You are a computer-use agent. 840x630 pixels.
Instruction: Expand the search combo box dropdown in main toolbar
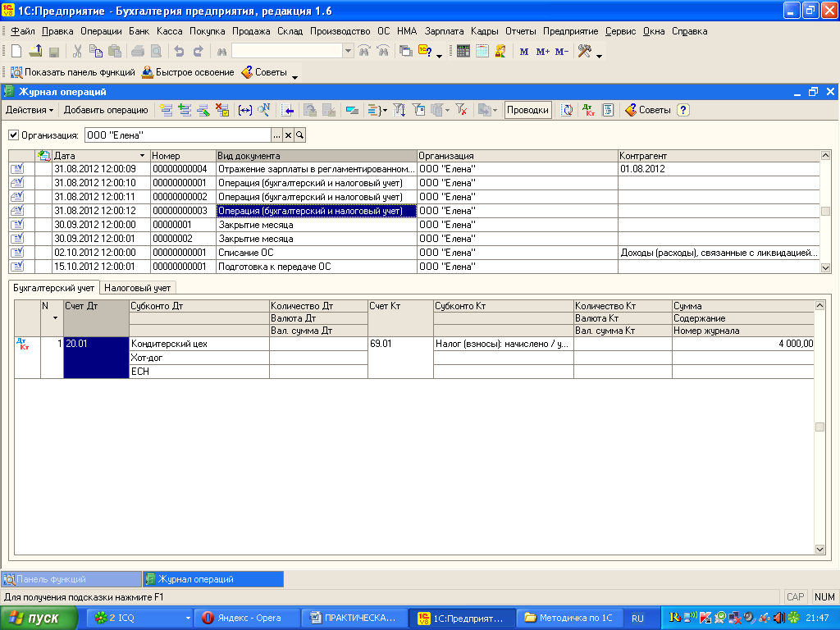[348, 52]
